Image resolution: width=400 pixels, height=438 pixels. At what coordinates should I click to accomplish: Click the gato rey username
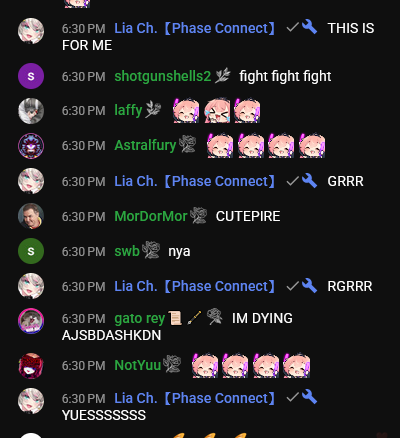[140, 318]
